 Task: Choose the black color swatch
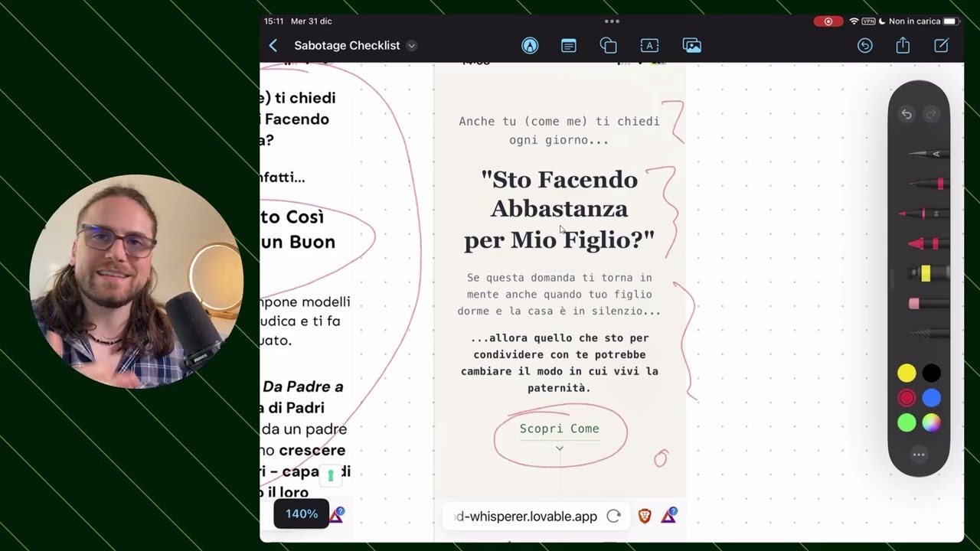[x=931, y=373]
